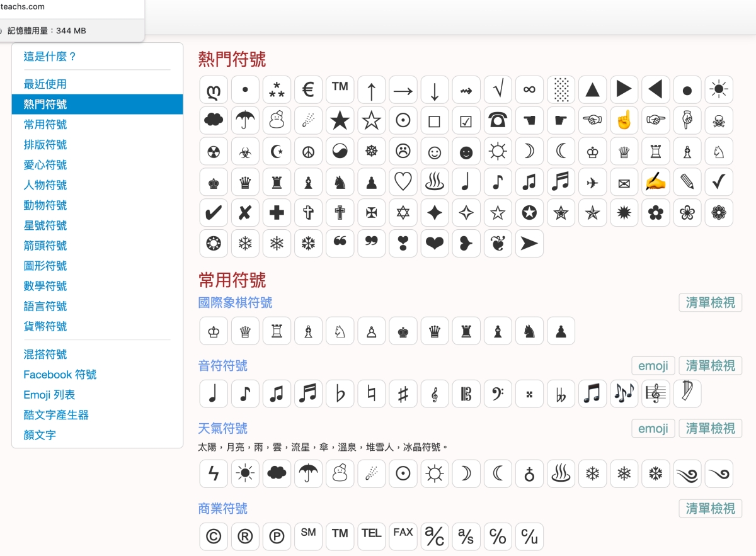This screenshot has width=756, height=556.
Task: Open 這是什麼？ in the sidebar
Action: pos(50,57)
